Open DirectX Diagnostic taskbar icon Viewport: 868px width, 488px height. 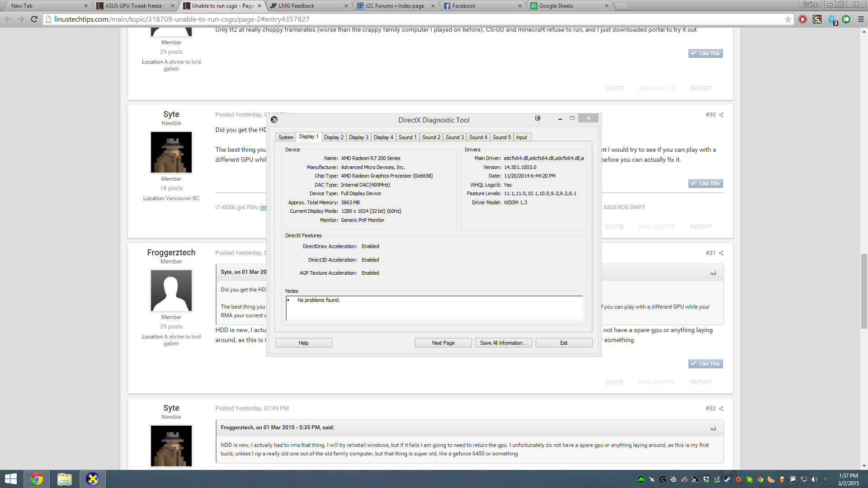(x=92, y=479)
